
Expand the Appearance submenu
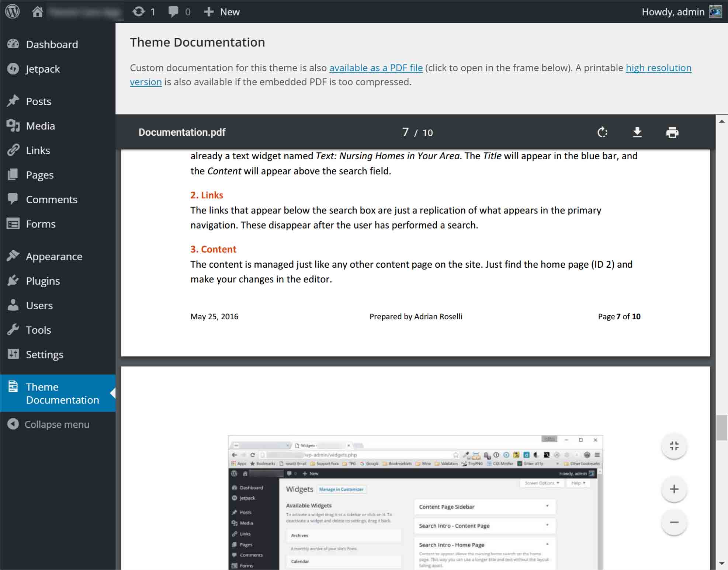[x=53, y=256]
